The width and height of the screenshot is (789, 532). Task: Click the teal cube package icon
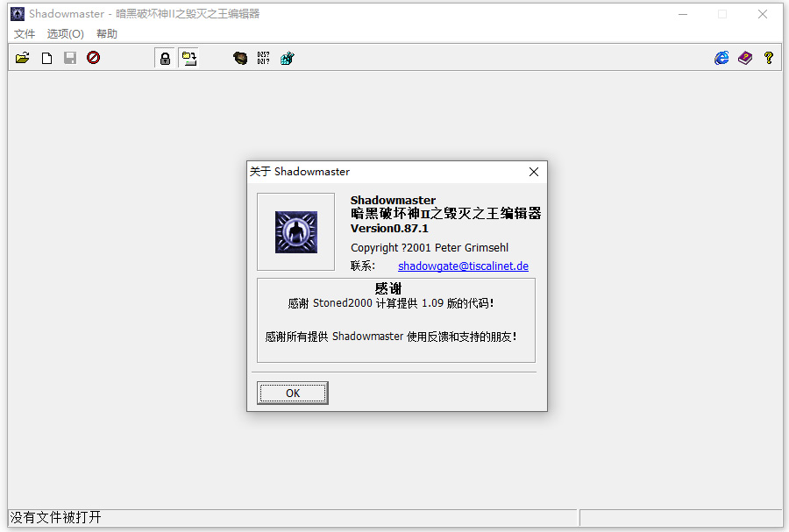(288, 59)
